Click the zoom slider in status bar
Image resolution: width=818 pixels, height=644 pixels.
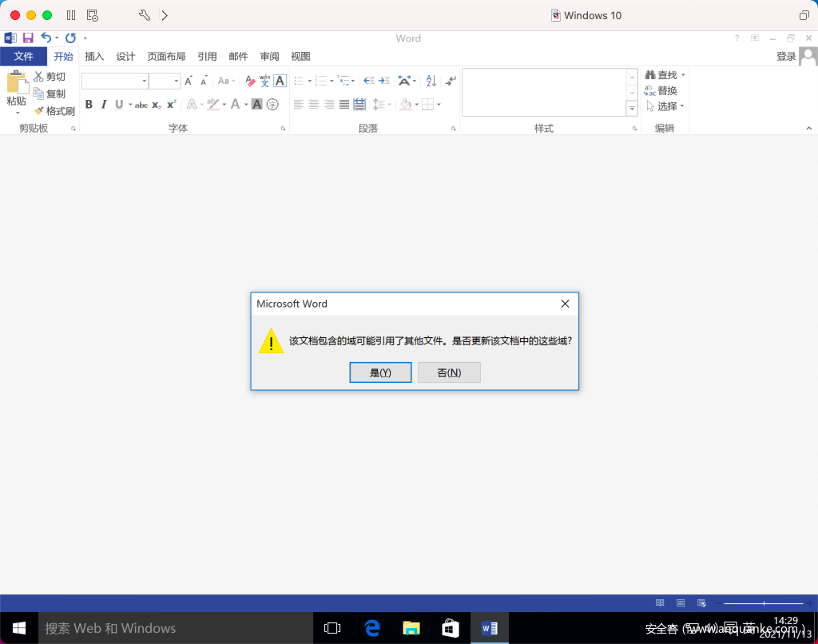pos(764,602)
